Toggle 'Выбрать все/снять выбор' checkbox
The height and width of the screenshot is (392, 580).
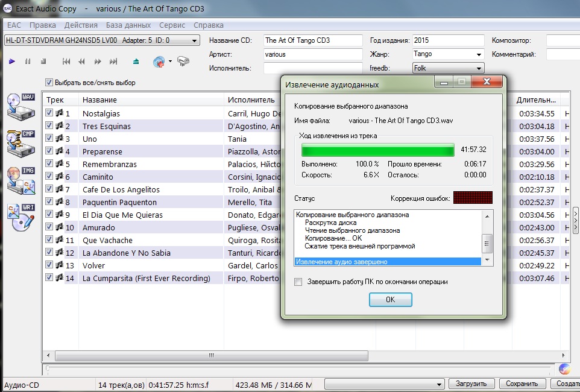pyautogui.click(x=49, y=83)
